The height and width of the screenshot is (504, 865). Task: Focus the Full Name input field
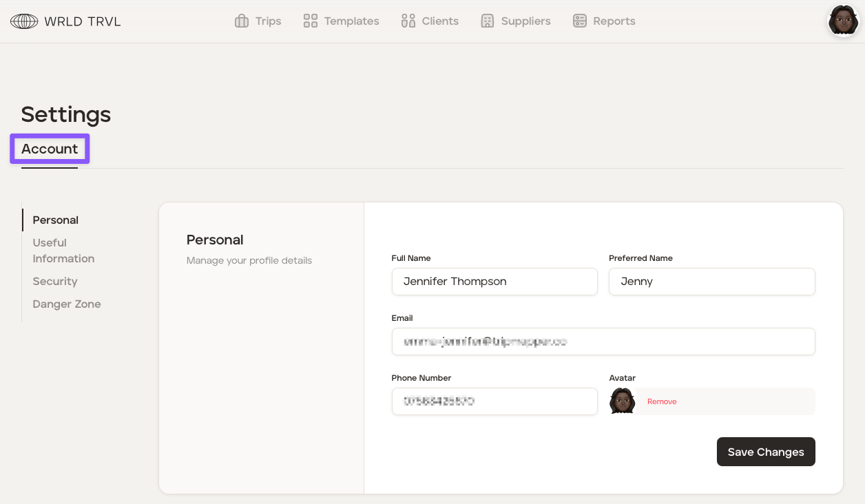(494, 282)
